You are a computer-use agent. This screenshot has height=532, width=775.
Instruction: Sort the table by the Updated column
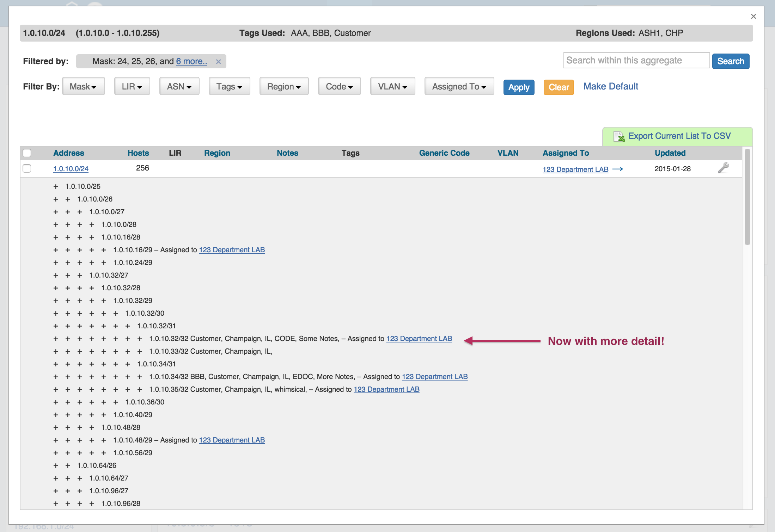point(670,153)
